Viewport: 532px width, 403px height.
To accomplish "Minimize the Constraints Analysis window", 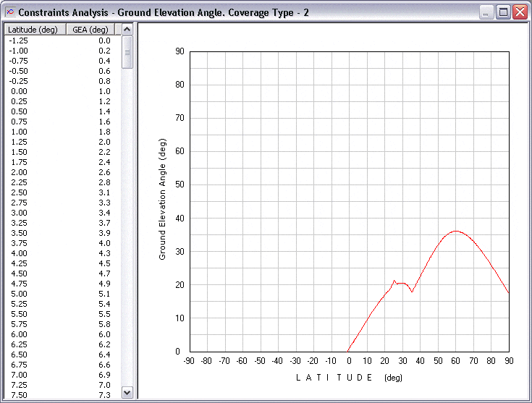I will (x=486, y=12).
